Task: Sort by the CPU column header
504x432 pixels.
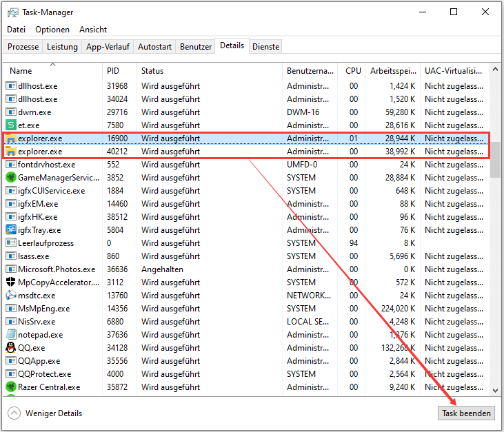Action: (352, 71)
